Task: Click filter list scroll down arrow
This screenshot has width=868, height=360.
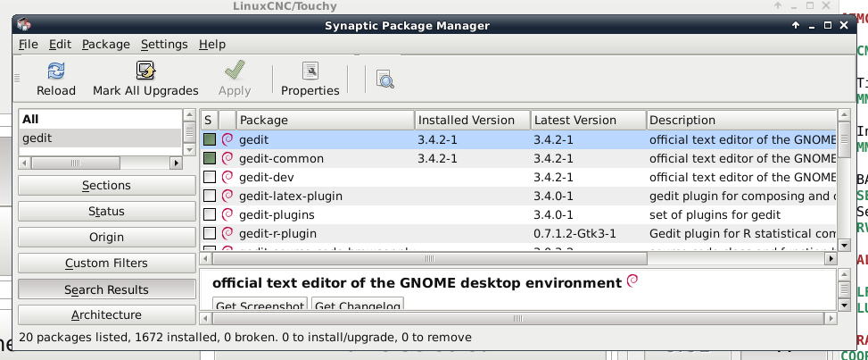Action: [189, 150]
